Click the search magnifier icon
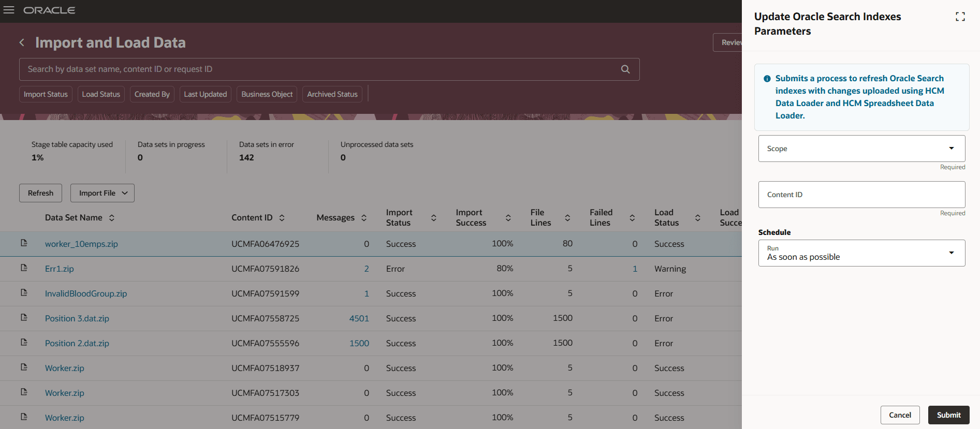 coord(625,69)
